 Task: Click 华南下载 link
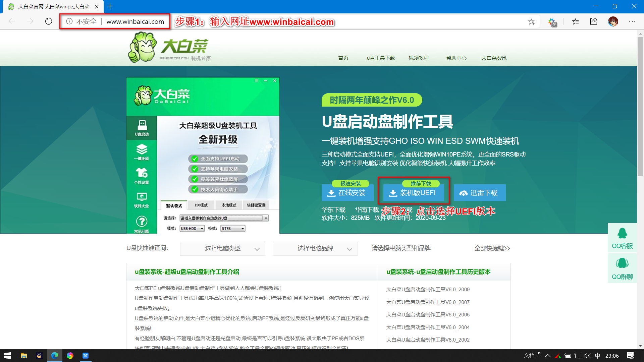coord(367,210)
